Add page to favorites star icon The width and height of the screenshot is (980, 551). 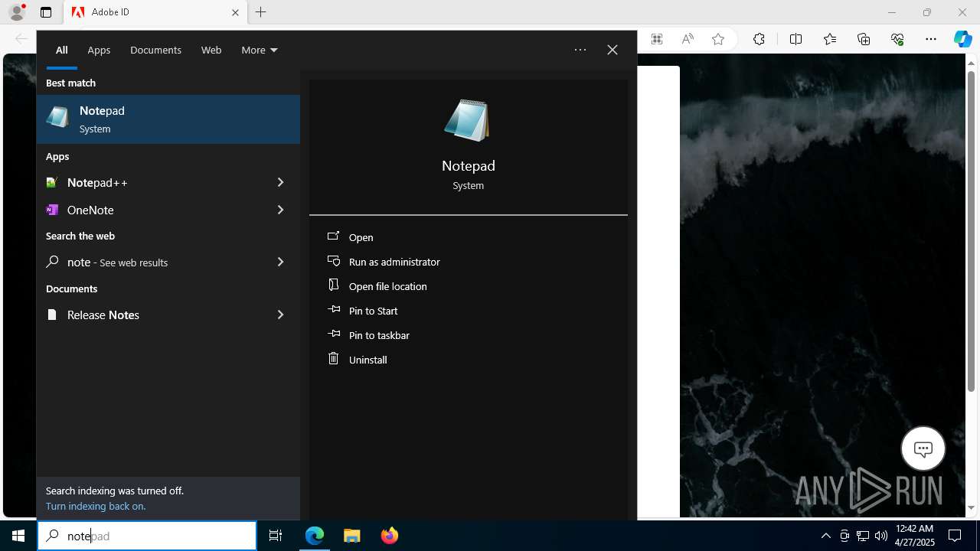[717, 39]
